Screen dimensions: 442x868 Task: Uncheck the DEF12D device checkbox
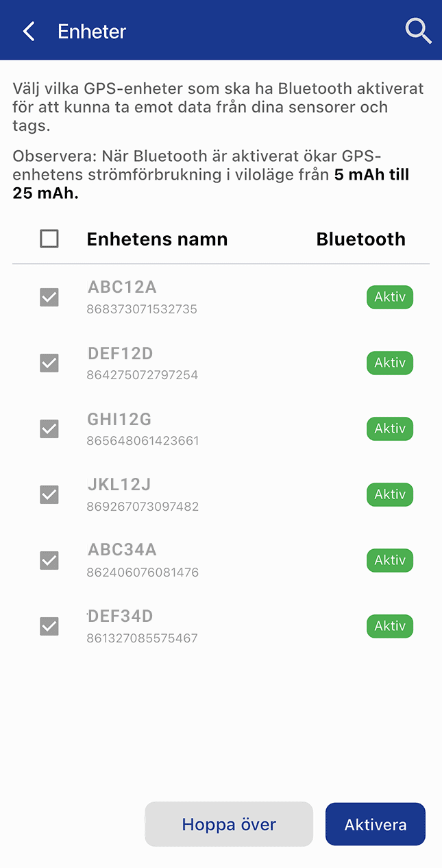tap(49, 363)
